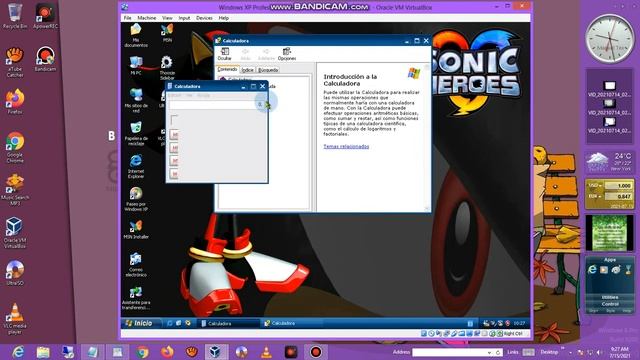Open Firefox from the host taskbar
Screen dimensions: 640x360
point(167,352)
